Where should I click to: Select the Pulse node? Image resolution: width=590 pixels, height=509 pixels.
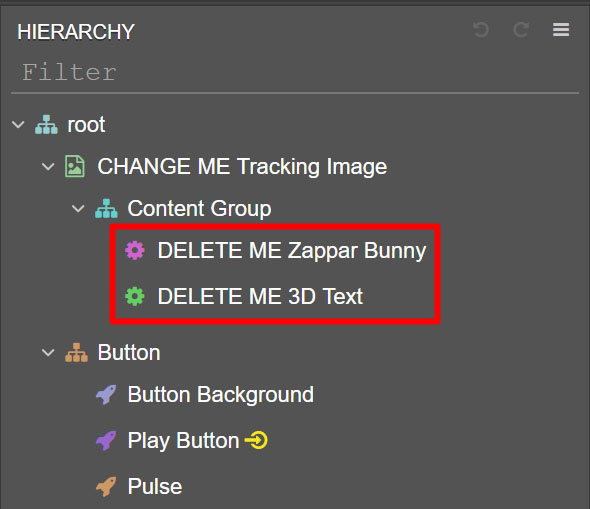[155, 486]
